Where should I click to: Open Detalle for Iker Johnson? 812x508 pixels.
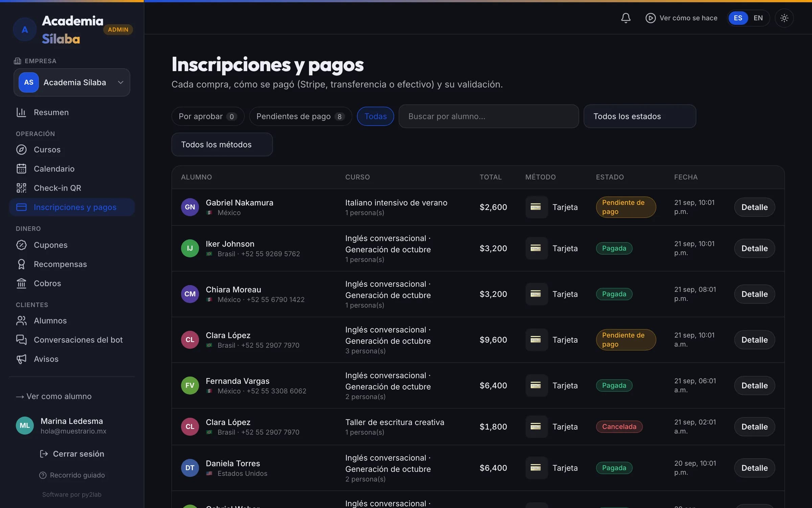tap(754, 248)
